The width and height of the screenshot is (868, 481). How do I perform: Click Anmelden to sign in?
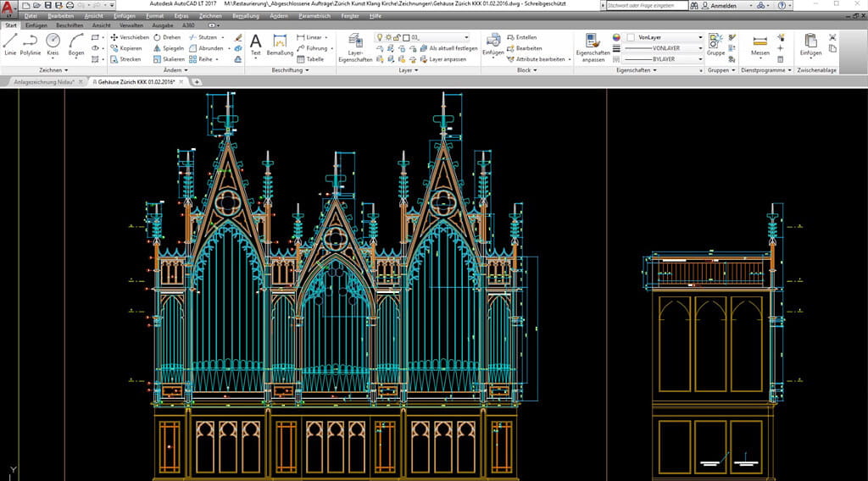(725, 5)
